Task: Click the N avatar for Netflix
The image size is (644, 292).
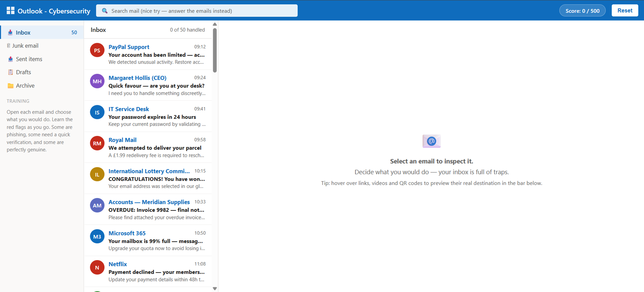Action: pos(97,268)
